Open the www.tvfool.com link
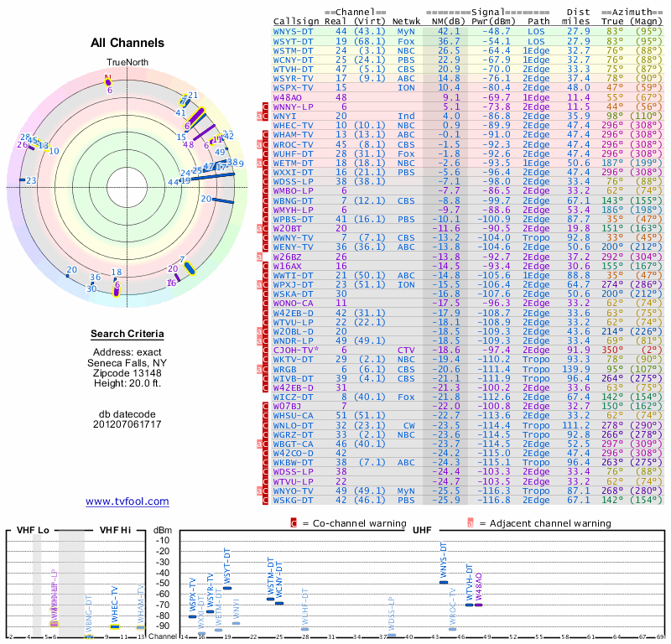The width and height of the screenshot is (671, 644). (127, 501)
